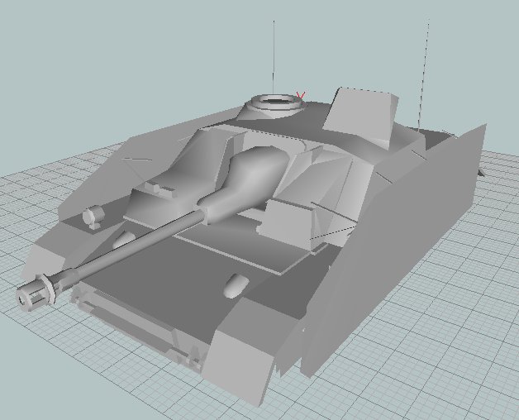
Task: Click the commander's cupola ring on roof
Action: pyautogui.click(x=277, y=102)
